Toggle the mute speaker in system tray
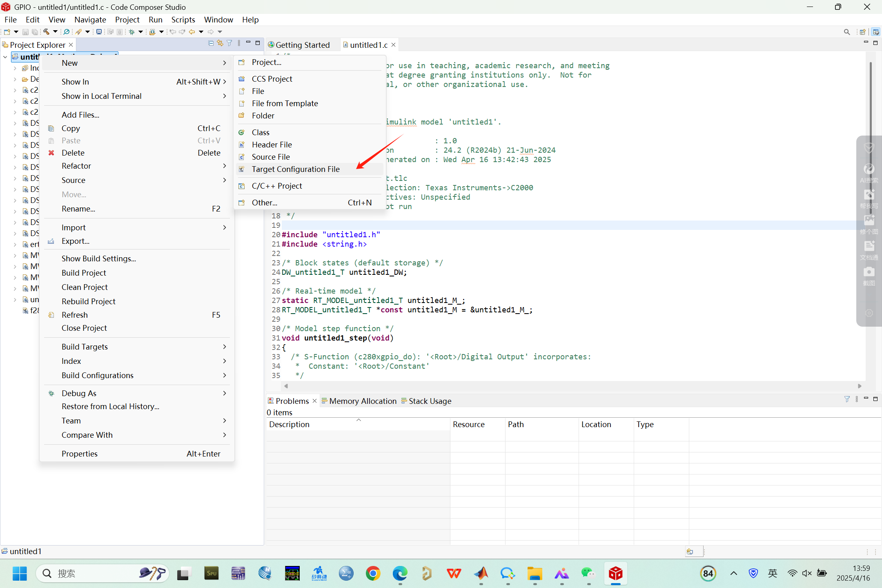Image resolution: width=882 pixels, height=588 pixels. [807, 573]
